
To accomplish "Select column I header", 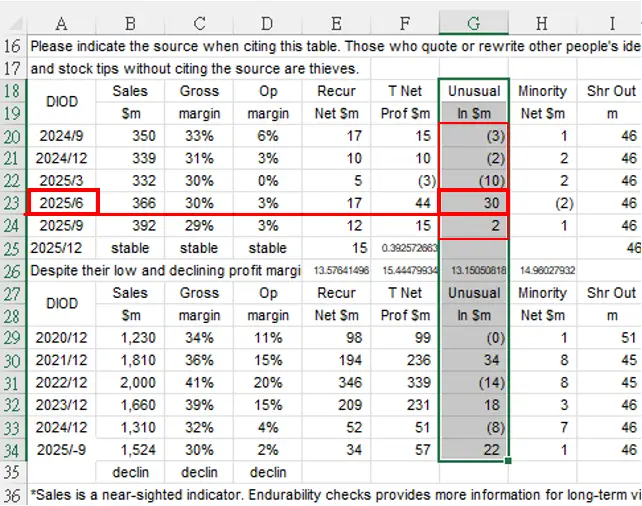I will pos(611,23).
